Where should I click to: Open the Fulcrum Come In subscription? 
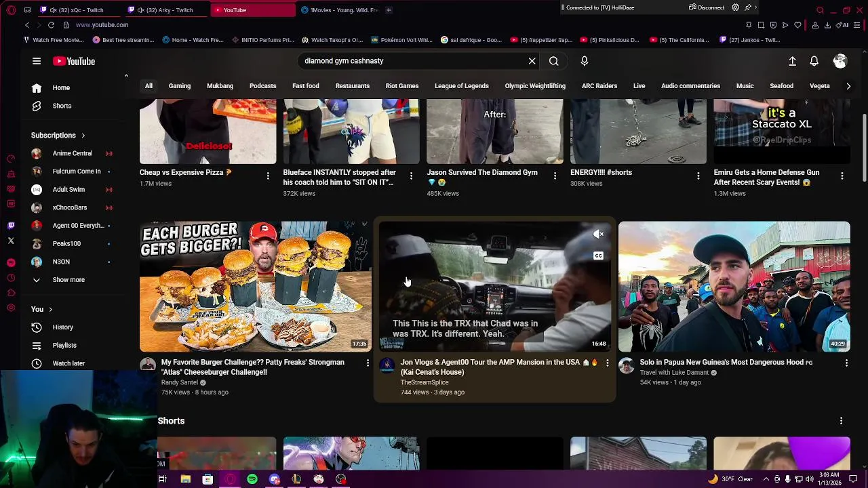pyautogui.click(x=77, y=171)
